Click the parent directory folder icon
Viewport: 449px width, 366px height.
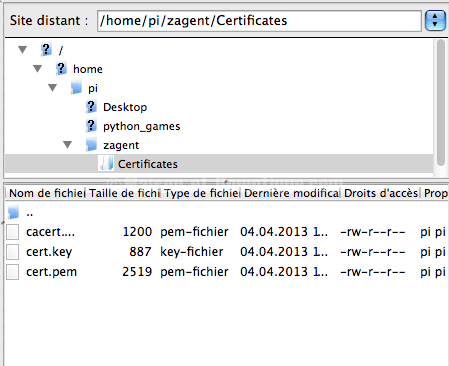click(x=13, y=212)
